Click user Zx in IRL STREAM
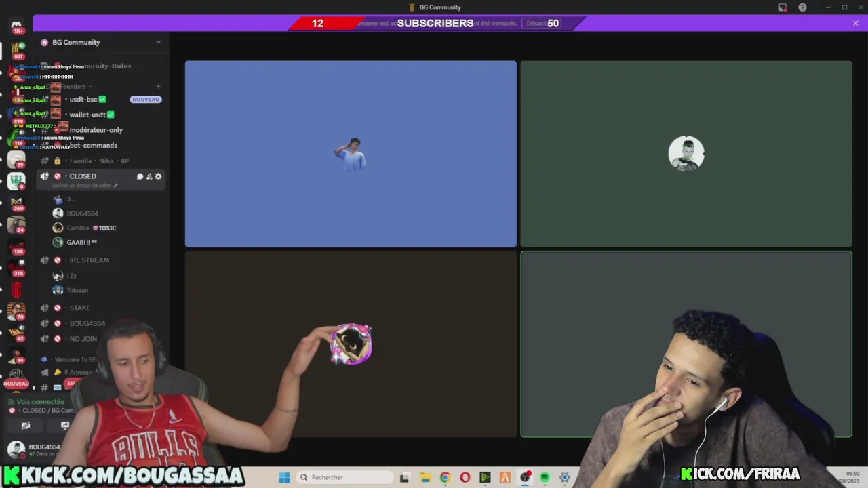Image resolution: width=868 pixels, height=488 pixels. (x=71, y=276)
